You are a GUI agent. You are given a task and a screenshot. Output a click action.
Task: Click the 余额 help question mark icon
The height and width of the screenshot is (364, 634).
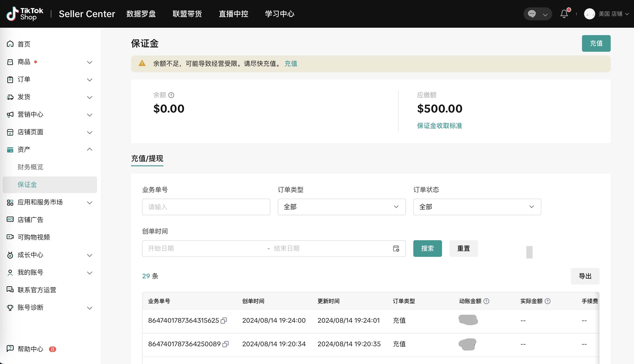click(171, 95)
